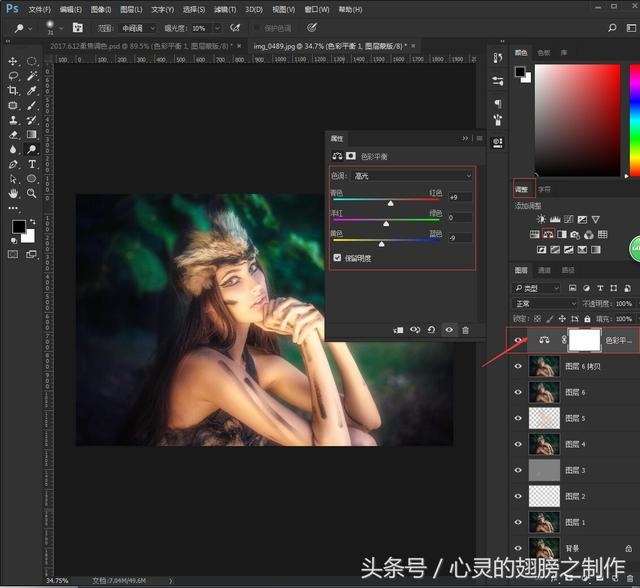
Task: Select the Magic Wand tool
Action: 31,76
